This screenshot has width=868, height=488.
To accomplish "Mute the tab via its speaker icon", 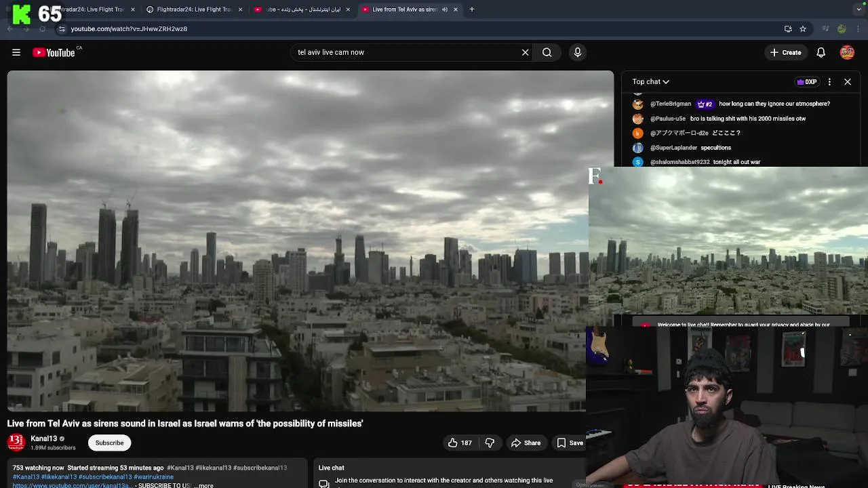I will pos(445,9).
